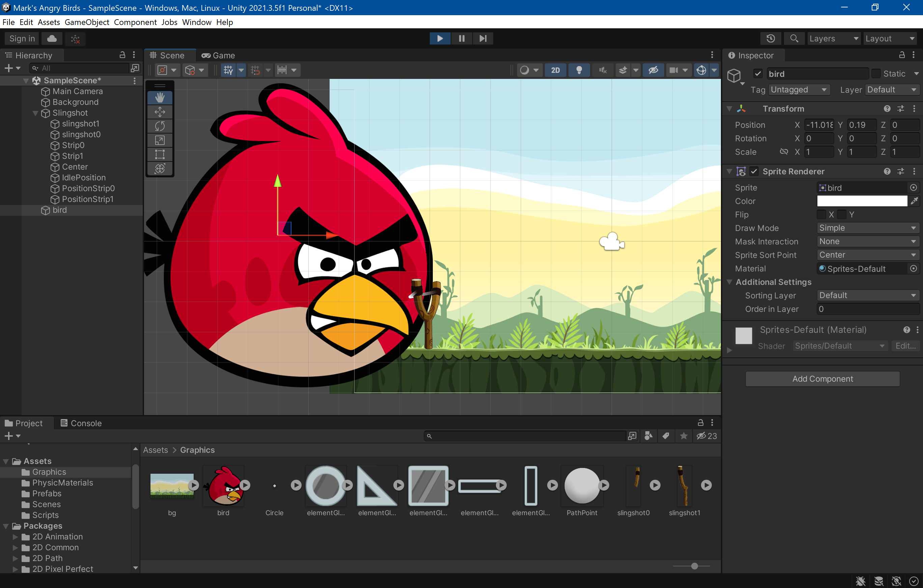Uncheck the bird object active checkbox
The width and height of the screenshot is (923, 588).
click(758, 73)
